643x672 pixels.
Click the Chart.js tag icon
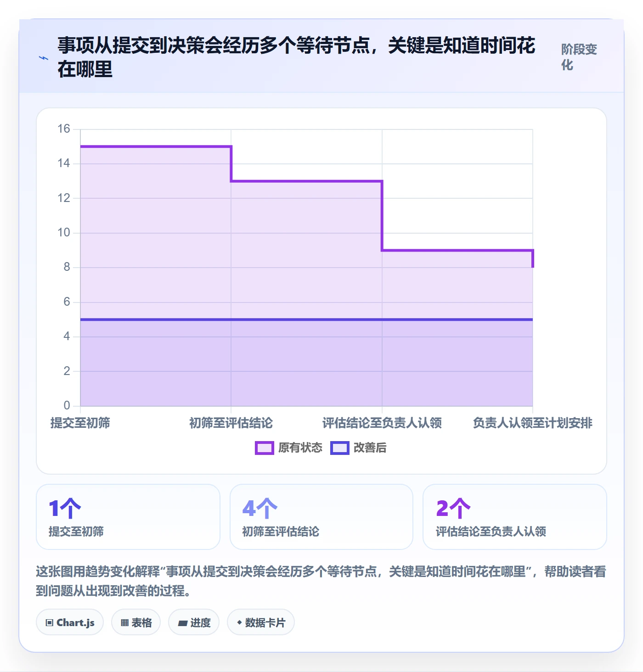(x=50, y=623)
